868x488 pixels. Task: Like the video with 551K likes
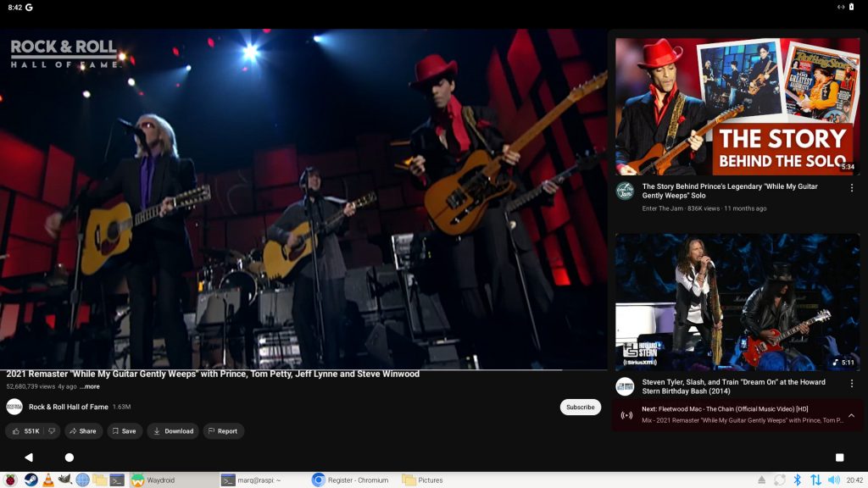[x=25, y=431]
